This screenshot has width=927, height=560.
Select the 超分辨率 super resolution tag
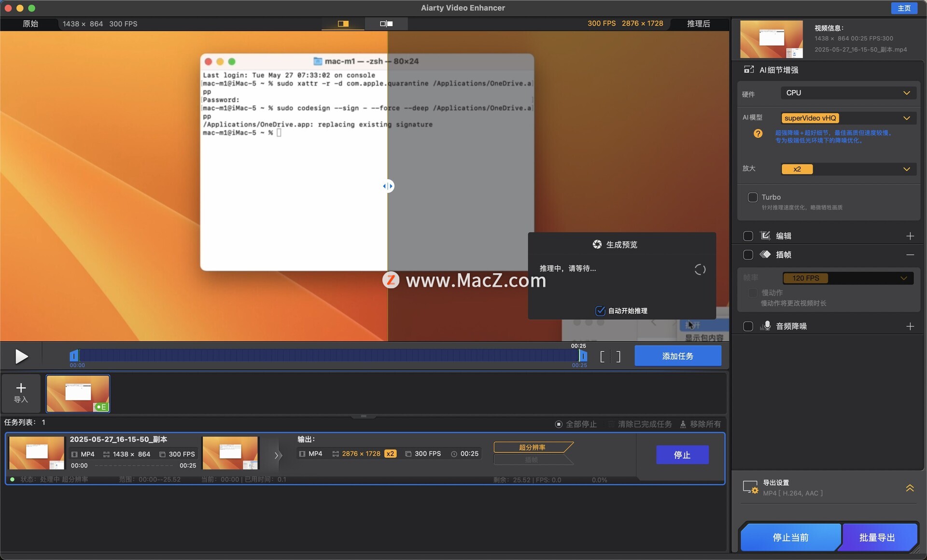[533, 447]
